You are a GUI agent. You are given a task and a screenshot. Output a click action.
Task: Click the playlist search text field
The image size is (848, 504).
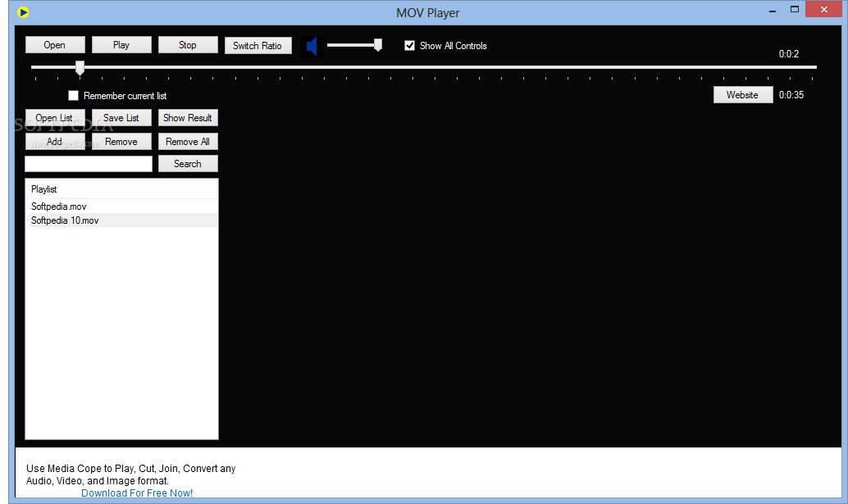click(89, 164)
